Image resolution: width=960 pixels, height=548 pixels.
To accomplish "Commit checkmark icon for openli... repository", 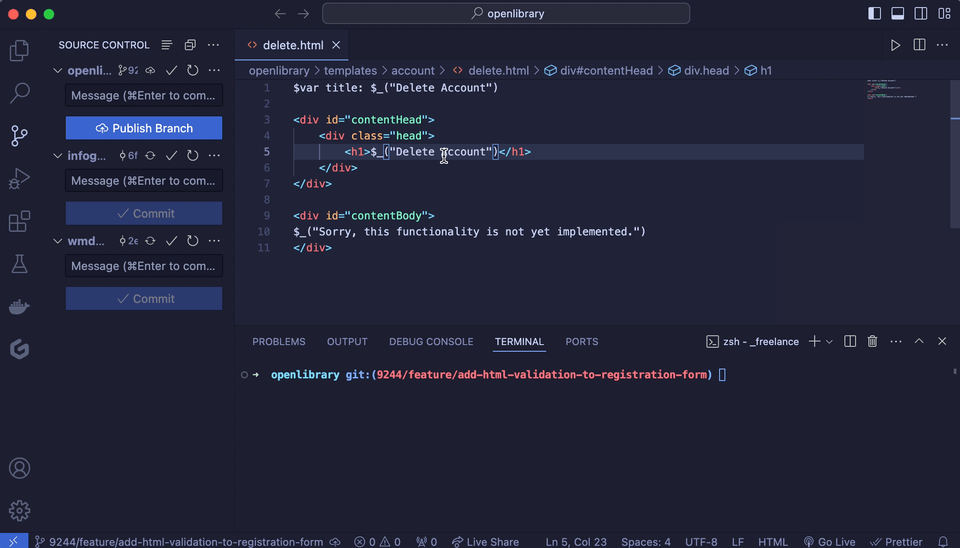I will tap(171, 70).
